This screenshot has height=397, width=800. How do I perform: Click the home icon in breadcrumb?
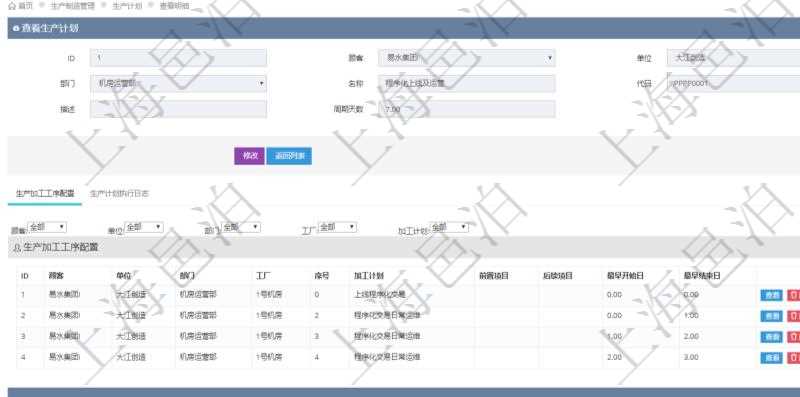[12, 6]
